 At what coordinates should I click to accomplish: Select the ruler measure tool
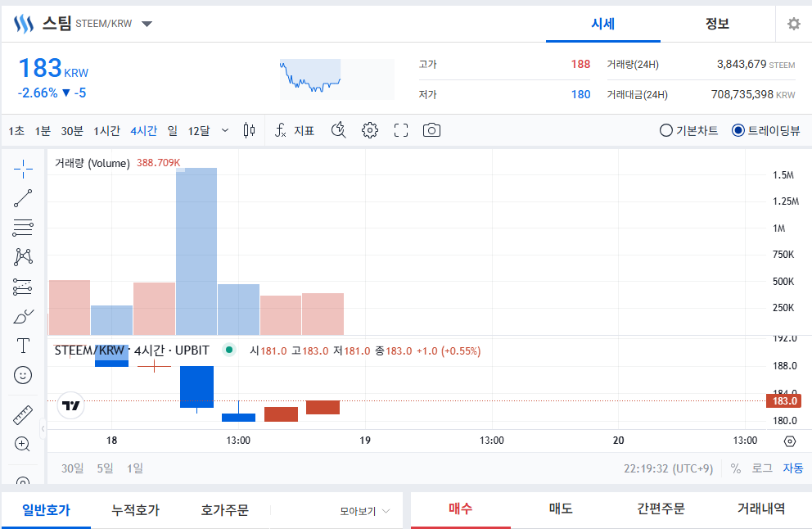click(23, 415)
